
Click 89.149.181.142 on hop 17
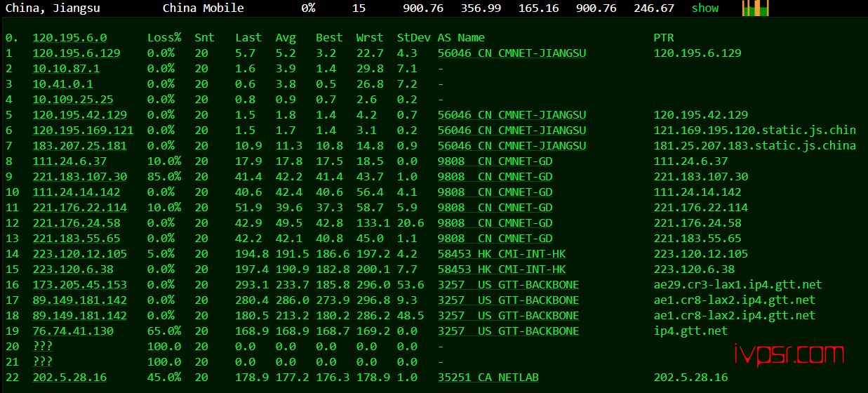(80, 300)
